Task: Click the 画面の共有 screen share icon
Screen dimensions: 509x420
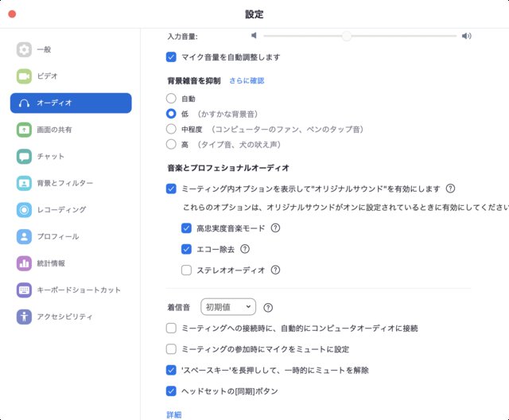Action: point(24,130)
